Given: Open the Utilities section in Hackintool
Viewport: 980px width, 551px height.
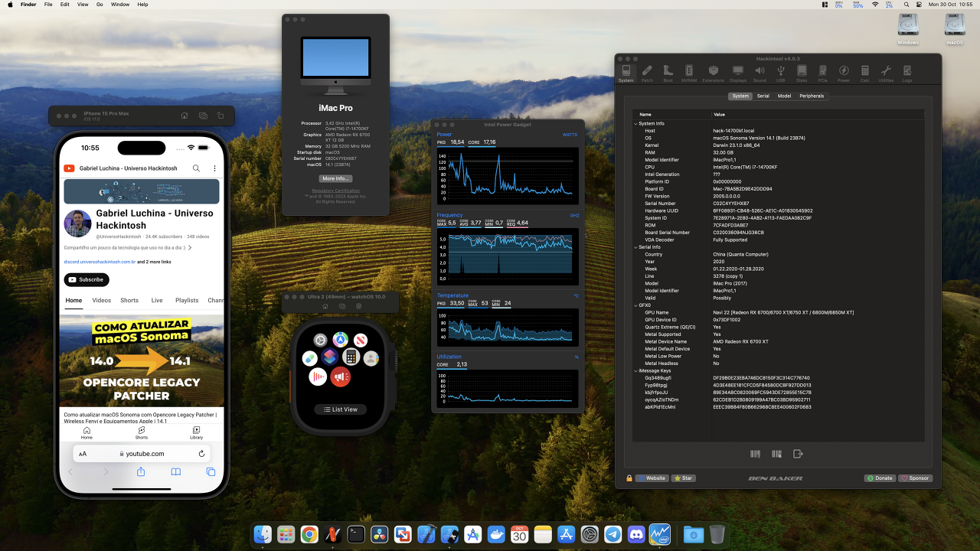Looking at the screenshot, I should tap(886, 73).
